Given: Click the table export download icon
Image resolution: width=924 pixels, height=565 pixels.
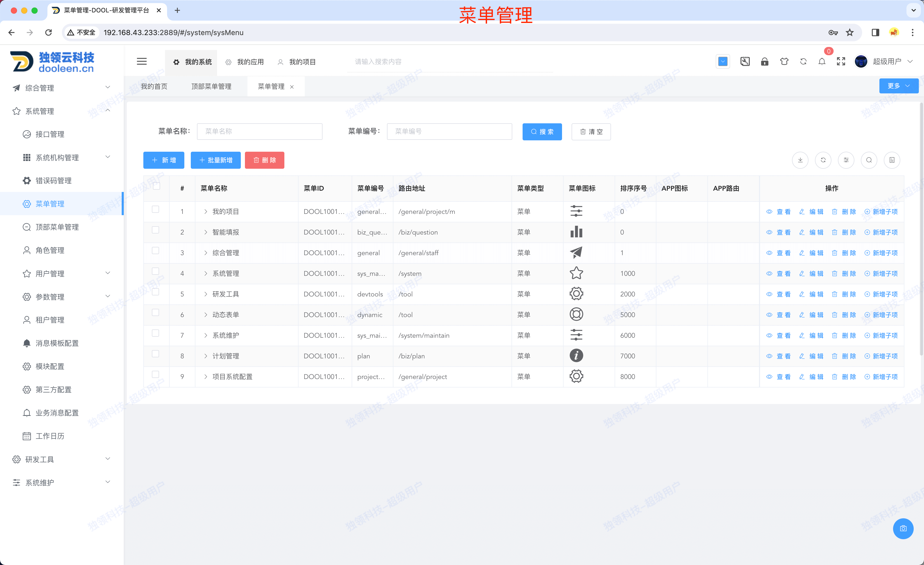Looking at the screenshot, I should pyautogui.click(x=800, y=160).
